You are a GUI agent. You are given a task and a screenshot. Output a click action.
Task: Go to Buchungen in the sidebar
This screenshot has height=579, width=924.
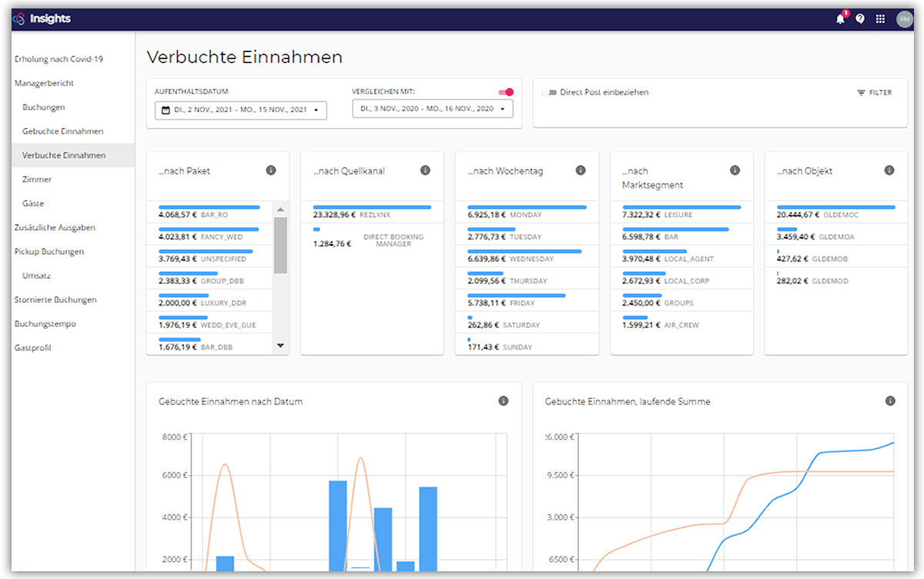pos(44,107)
